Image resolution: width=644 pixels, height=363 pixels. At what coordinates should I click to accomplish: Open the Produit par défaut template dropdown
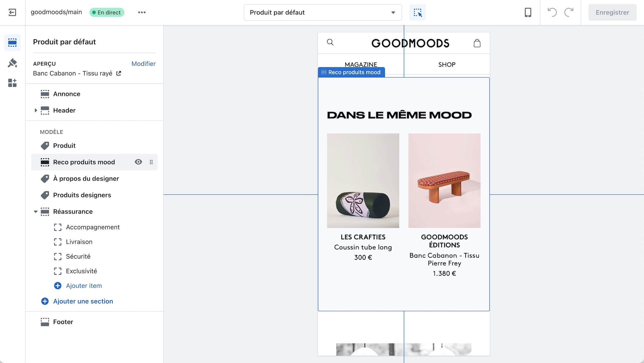323,12
